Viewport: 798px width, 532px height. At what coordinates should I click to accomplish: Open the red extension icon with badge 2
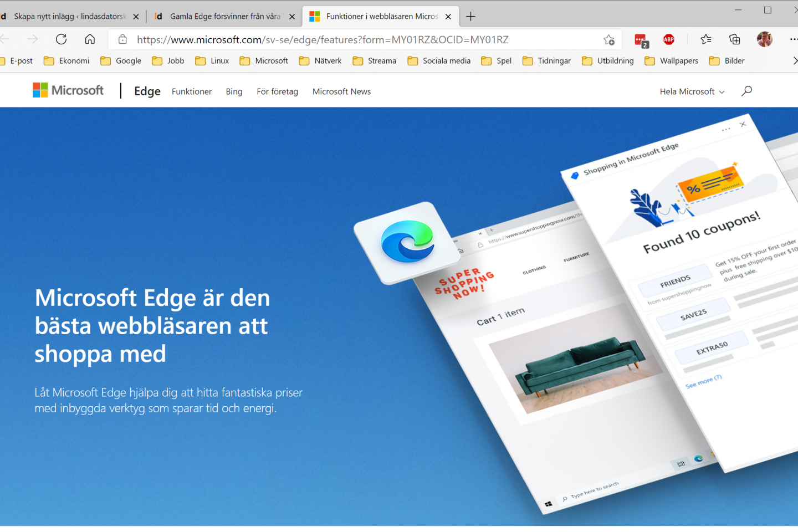tap(641, 40)
